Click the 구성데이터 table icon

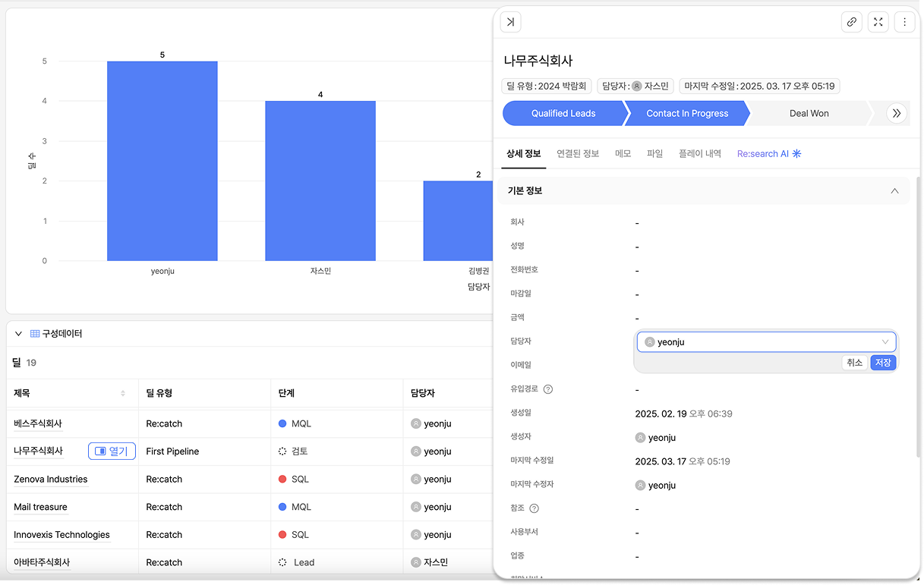point(35,334)
